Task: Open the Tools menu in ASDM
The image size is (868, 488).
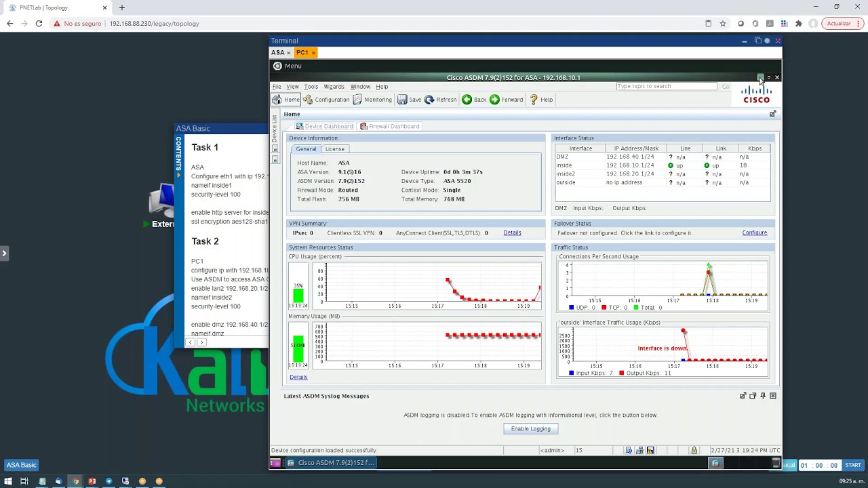Action: pos(311,87)
